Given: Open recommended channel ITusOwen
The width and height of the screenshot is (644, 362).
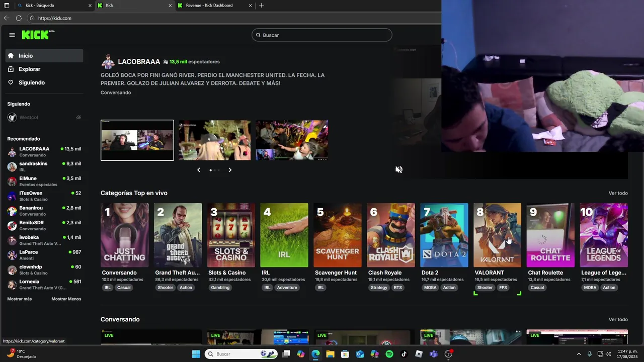Looking at the screenshot, I should click(x=44, y=196).
